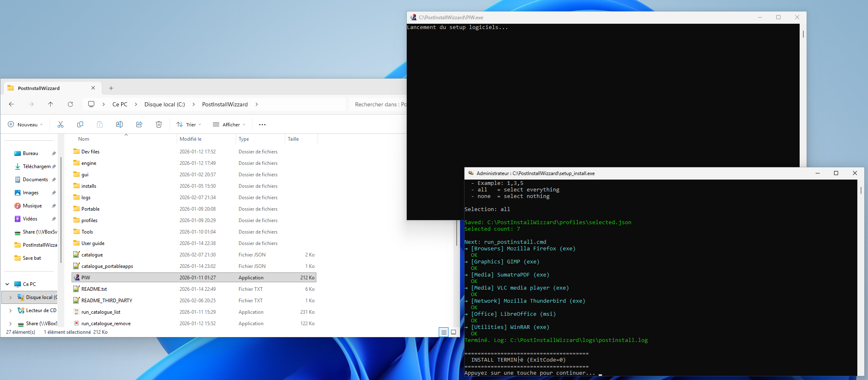
Task: Open the Afficher view dropdown
Action: tap(229, 124)
